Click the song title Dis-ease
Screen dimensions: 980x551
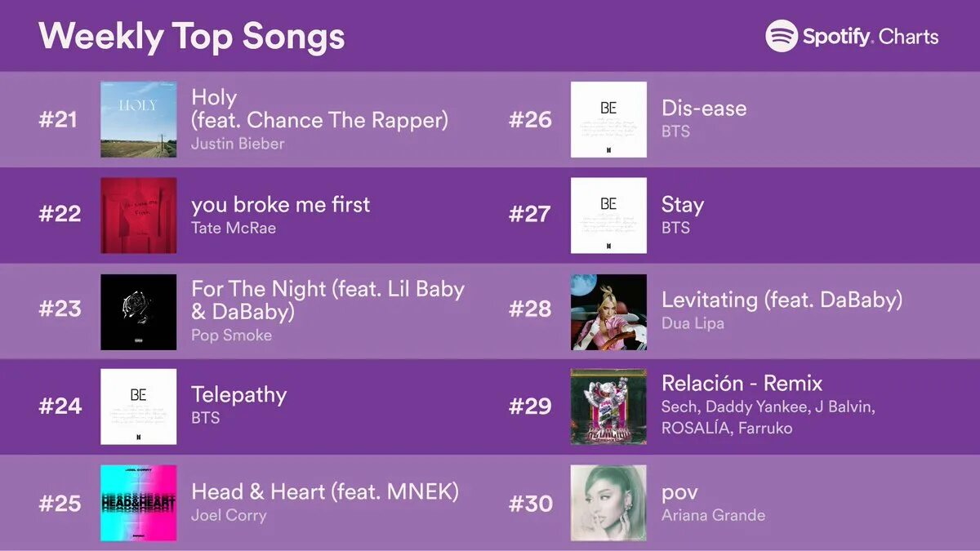click(703, 108)
